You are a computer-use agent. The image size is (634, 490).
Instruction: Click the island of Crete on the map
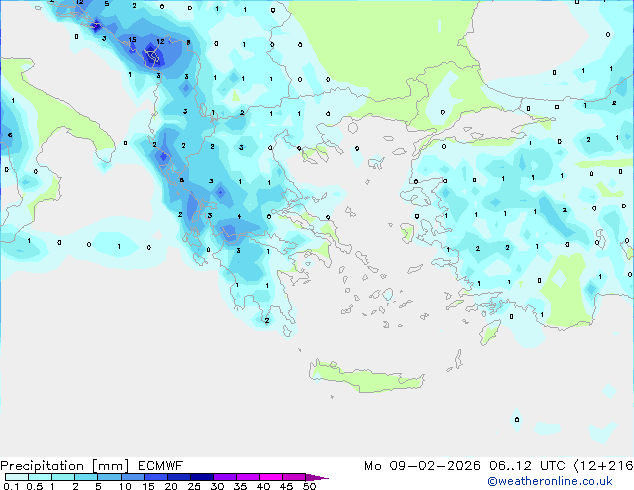tap(366, 376)
